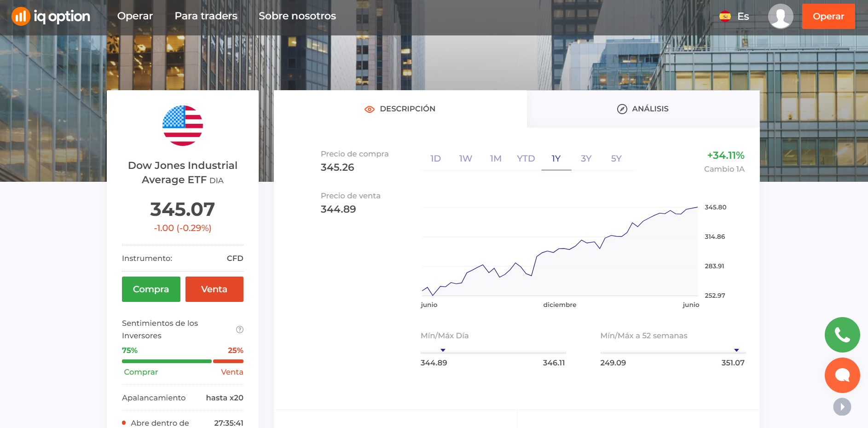Click the 351.07 52-week max value
Viewport: 868px width, 428px height.
[733, 363]
